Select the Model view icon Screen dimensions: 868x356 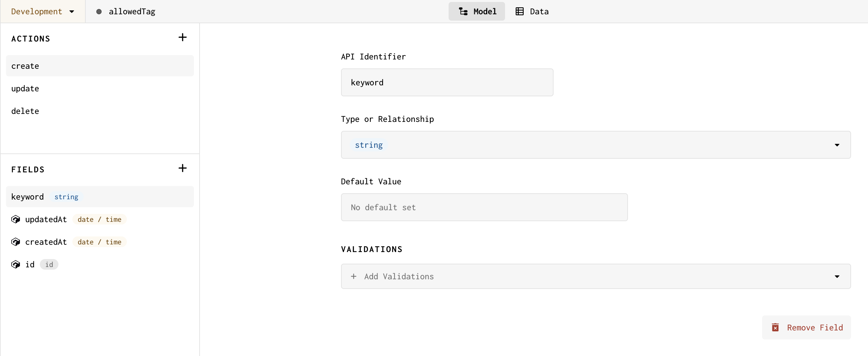click(x=463, y=11)
